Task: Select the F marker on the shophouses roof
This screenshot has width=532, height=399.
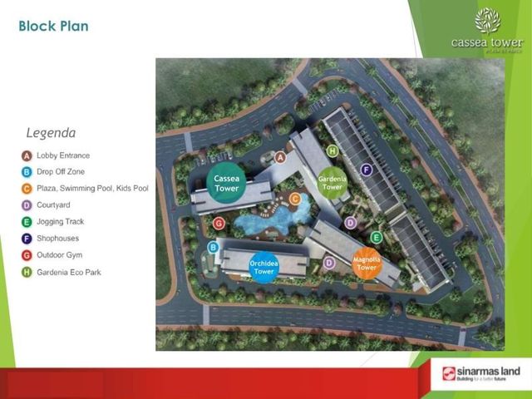Action: (x=366, y=170)
